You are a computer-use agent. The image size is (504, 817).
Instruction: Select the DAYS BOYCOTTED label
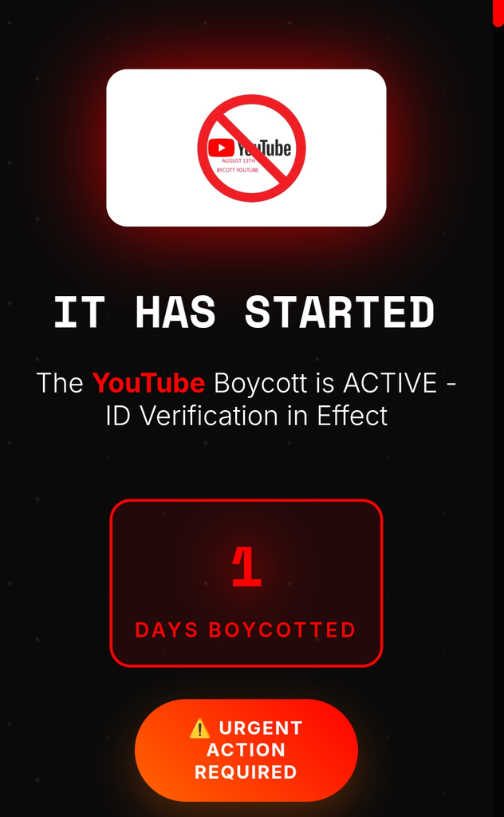tap(246, 630)
